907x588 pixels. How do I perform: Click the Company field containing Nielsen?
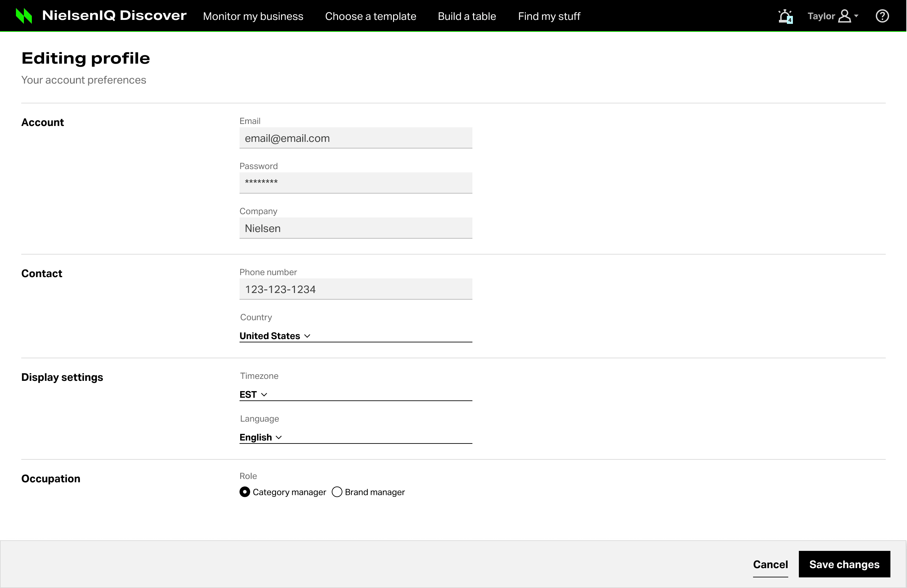tap(356, 228)
